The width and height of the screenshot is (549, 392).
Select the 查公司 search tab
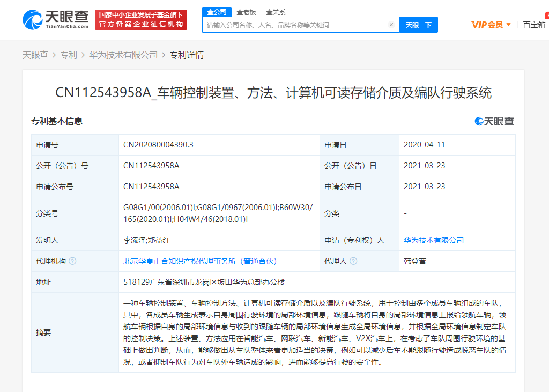(x=217, y=12)
